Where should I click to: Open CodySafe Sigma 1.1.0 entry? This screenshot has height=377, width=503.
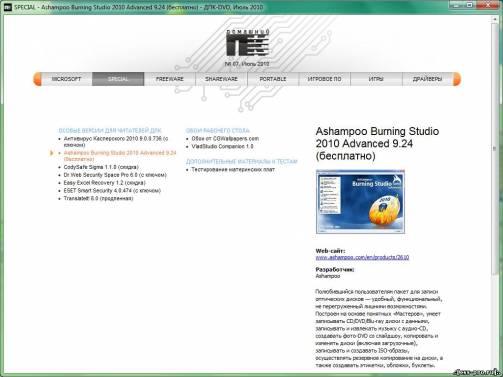point(101,167)
